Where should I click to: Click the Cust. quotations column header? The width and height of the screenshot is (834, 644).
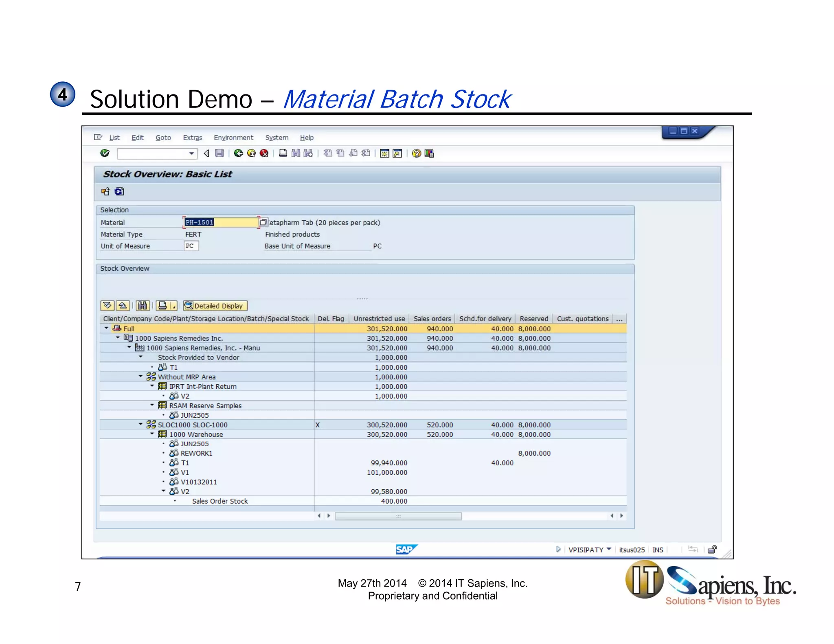click(583, 319)
